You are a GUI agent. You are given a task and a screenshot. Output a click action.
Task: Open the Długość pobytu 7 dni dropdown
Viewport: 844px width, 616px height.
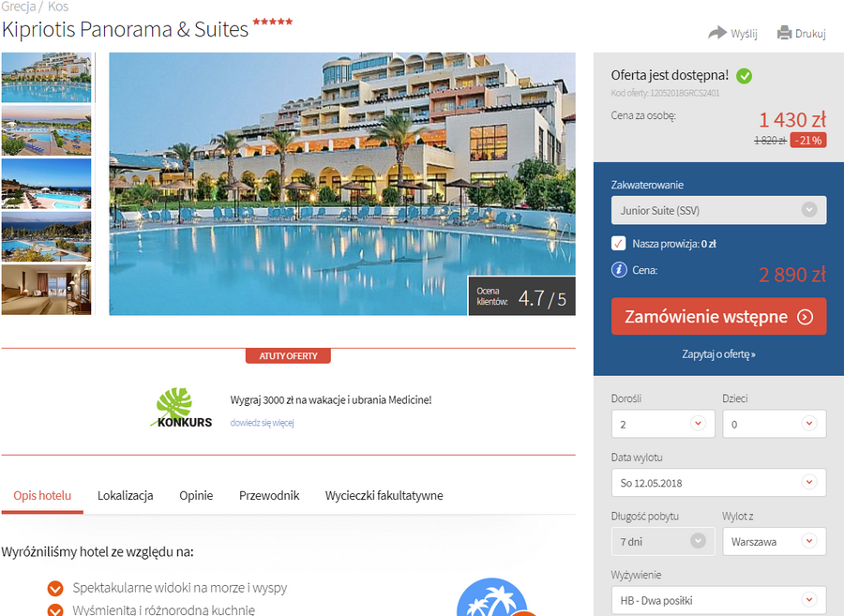pyautogui.click(x=663, y=541)
